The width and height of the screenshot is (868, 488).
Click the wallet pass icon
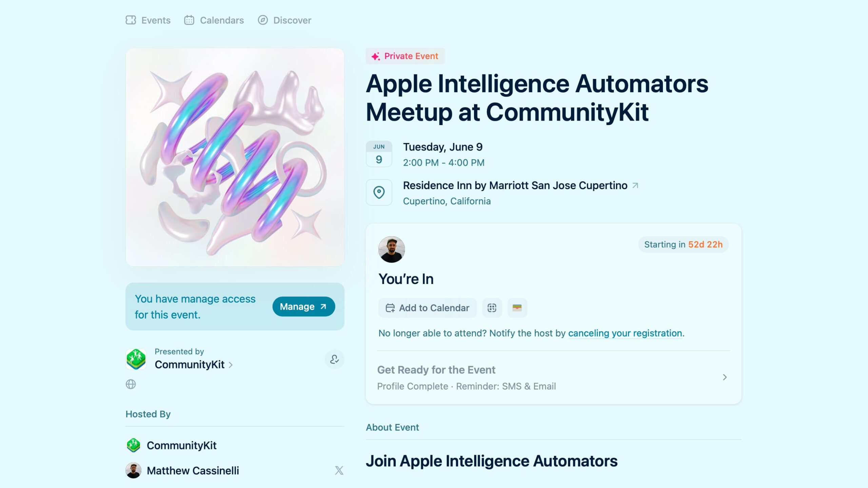(x=517, y=308)
